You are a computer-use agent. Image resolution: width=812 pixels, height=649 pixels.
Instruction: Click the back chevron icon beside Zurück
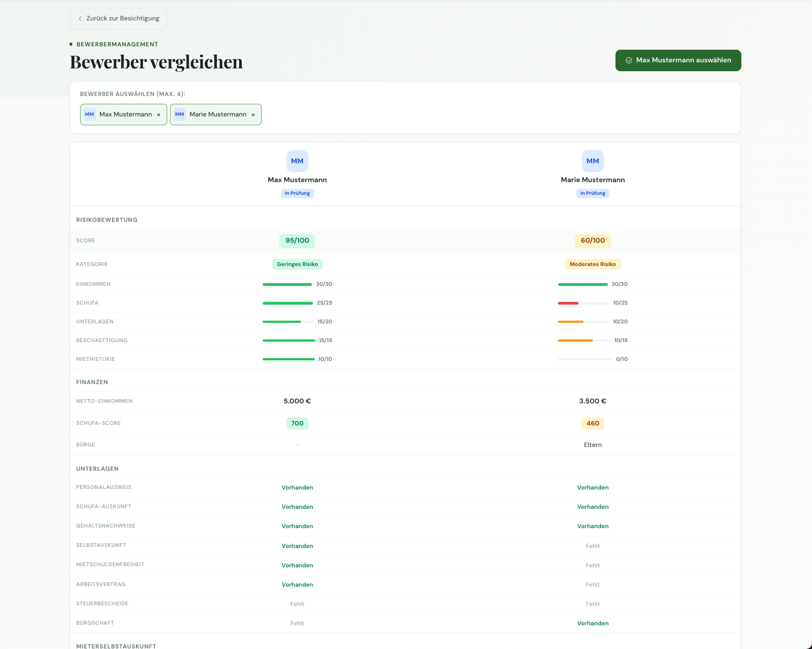(80, 19)
